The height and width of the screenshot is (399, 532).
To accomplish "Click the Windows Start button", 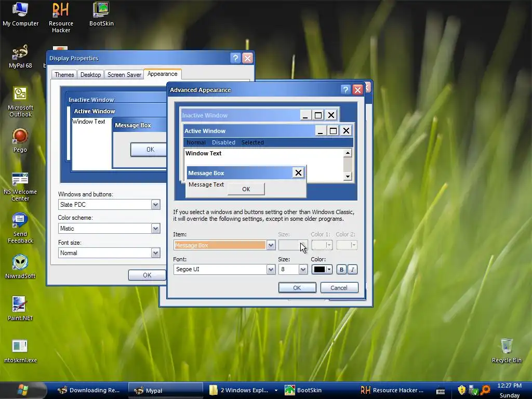I will pyautogui.click(x=22, y=390).
